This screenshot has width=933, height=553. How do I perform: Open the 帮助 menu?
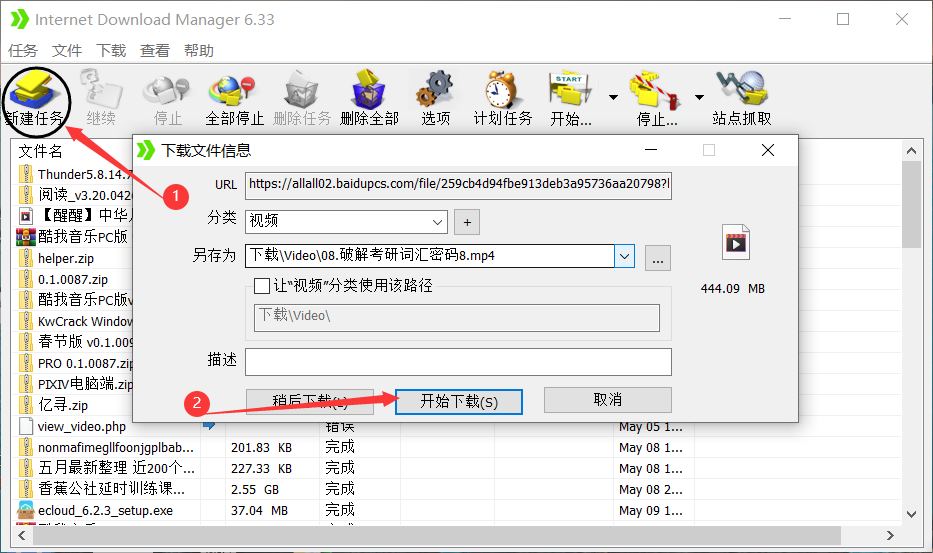coord(199,51)
